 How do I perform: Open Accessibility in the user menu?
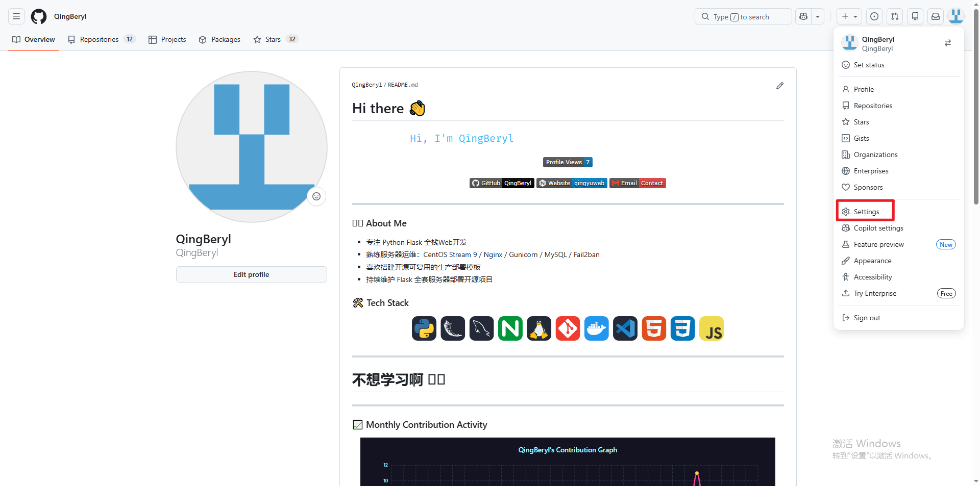tap(899, 277)
